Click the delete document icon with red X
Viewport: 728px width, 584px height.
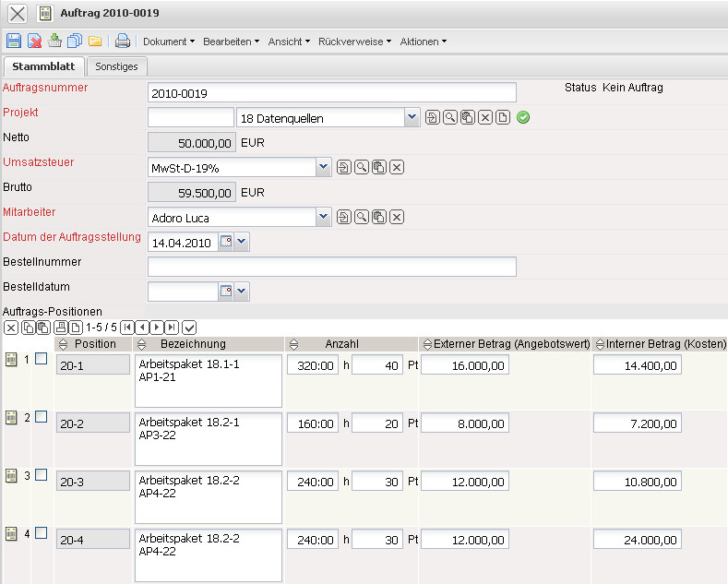click(34, 41)
